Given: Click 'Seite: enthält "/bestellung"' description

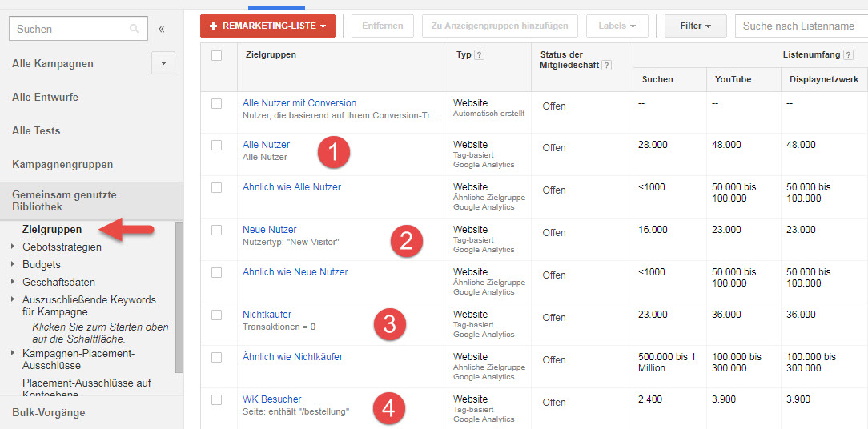Looking at the screenshot, I should (x=296, y=412).
